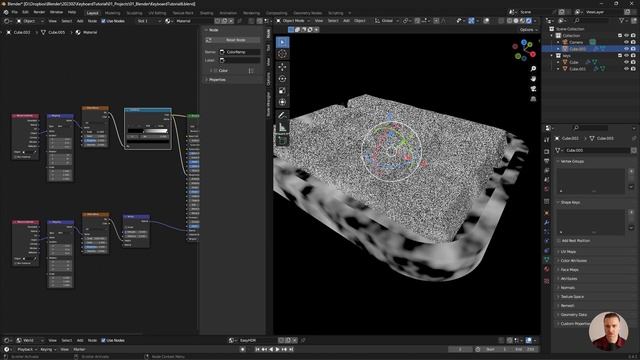Select the Rotate tool in viewport toolbar
Image resolution: width=640 pixels, height=360 pixels.
pos(282,79)
